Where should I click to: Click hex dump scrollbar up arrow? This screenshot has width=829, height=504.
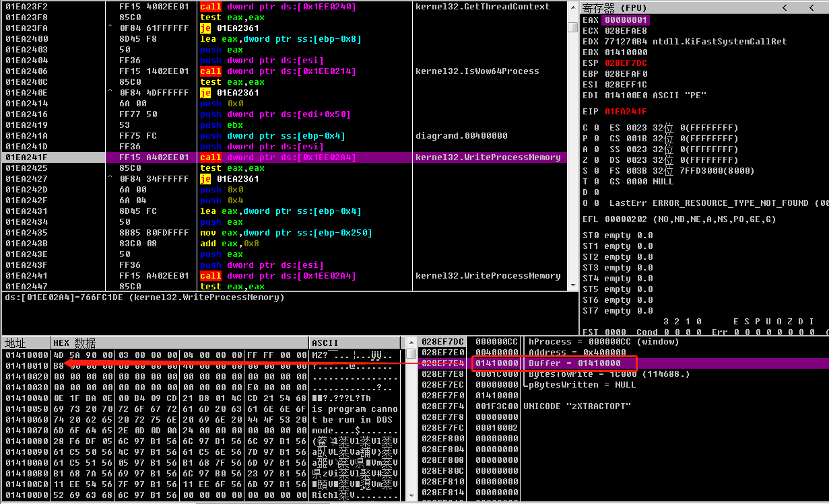tap(411, 353)
